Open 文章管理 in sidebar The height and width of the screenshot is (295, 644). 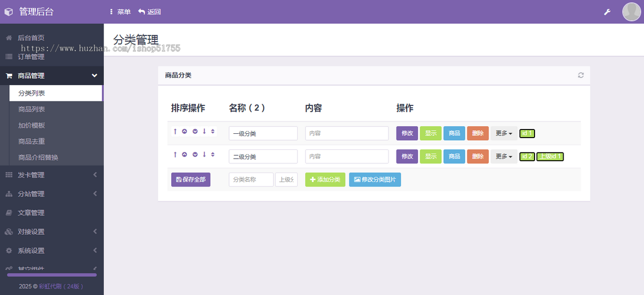(52, 213)
